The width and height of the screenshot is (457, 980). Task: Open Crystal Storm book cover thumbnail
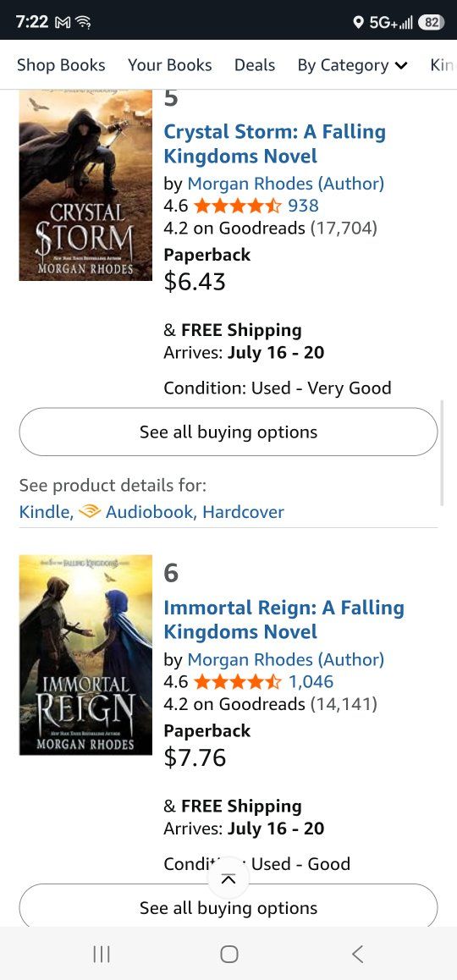pyautogui.click(x=85, y=185)
